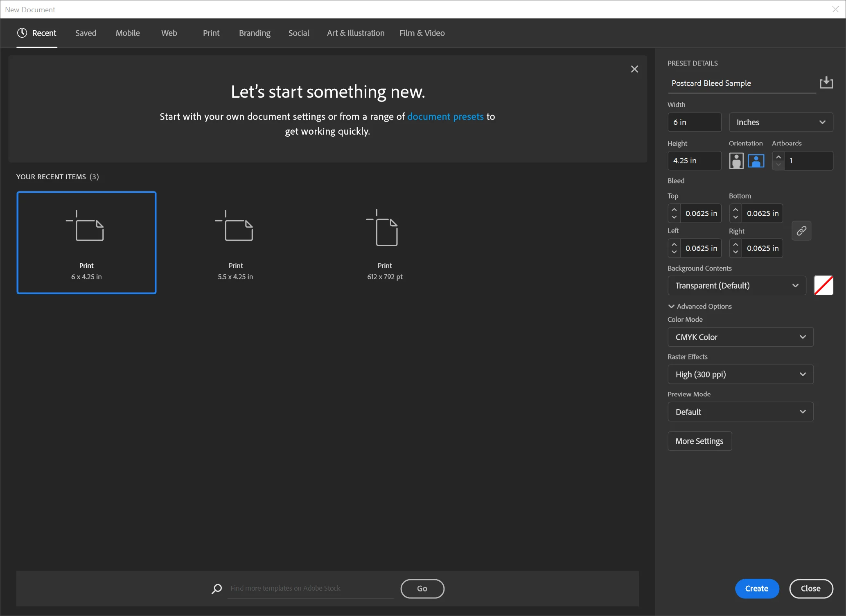The width and height of the screenshot is (846, 616).
Task: Switch to the Art & Illustration tab
Action: pyautogui.click(x=355, y=33)
